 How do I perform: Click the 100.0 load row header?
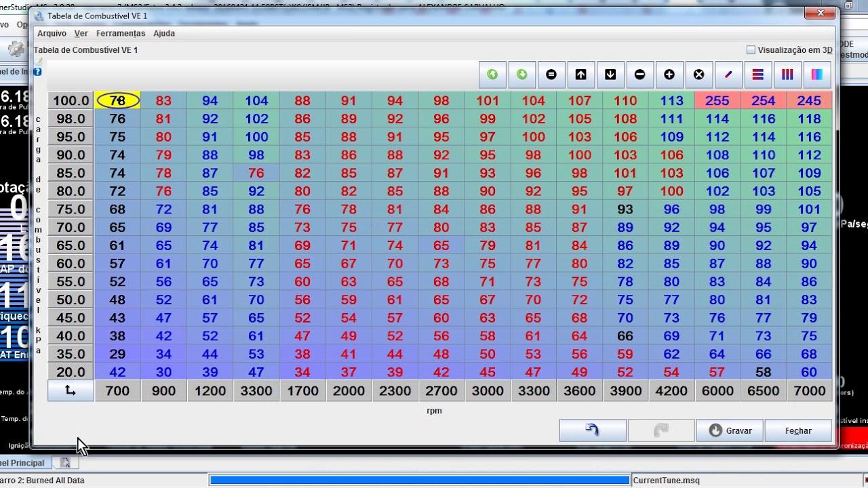coord(71,100)
